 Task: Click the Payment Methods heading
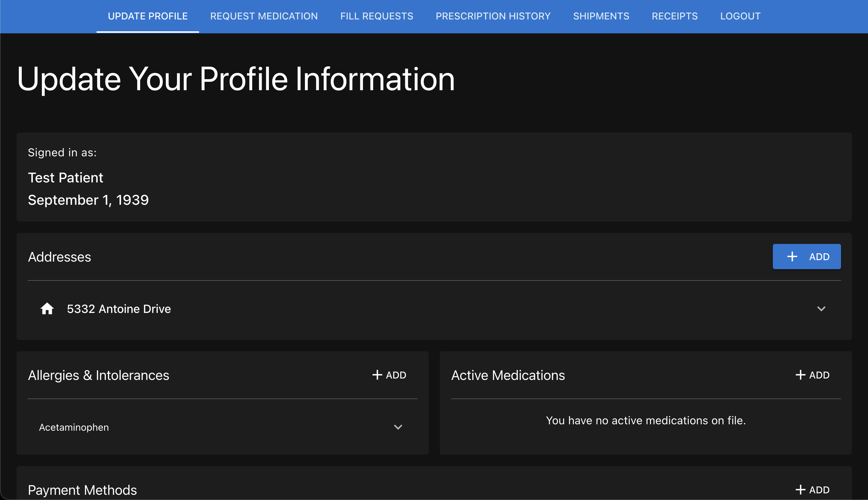point(82,490)
